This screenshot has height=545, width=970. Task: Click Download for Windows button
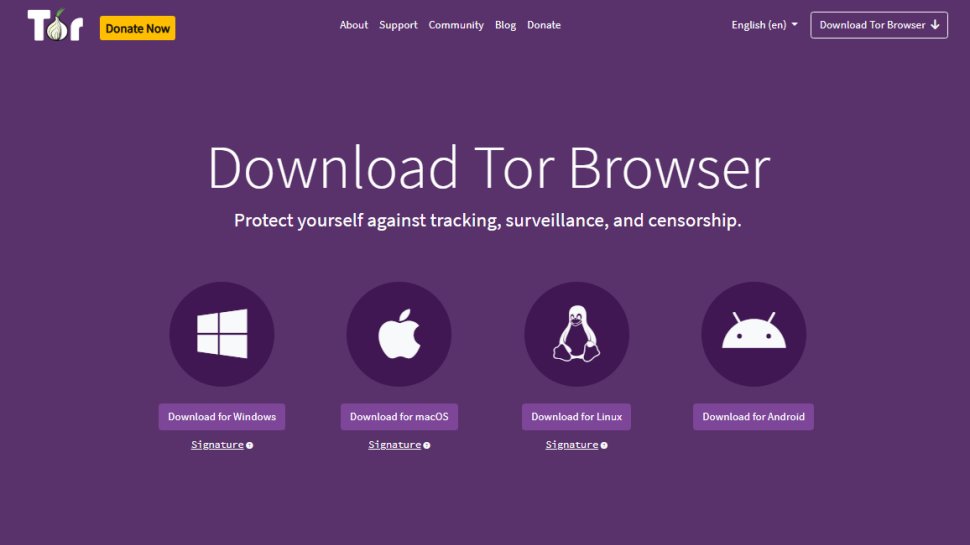(x=221, y=417)
